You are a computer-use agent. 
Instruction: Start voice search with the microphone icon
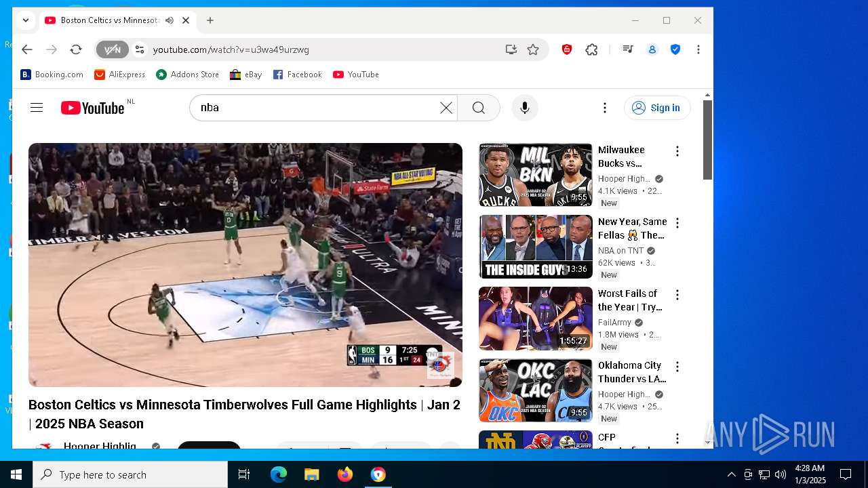coord(524,108)
